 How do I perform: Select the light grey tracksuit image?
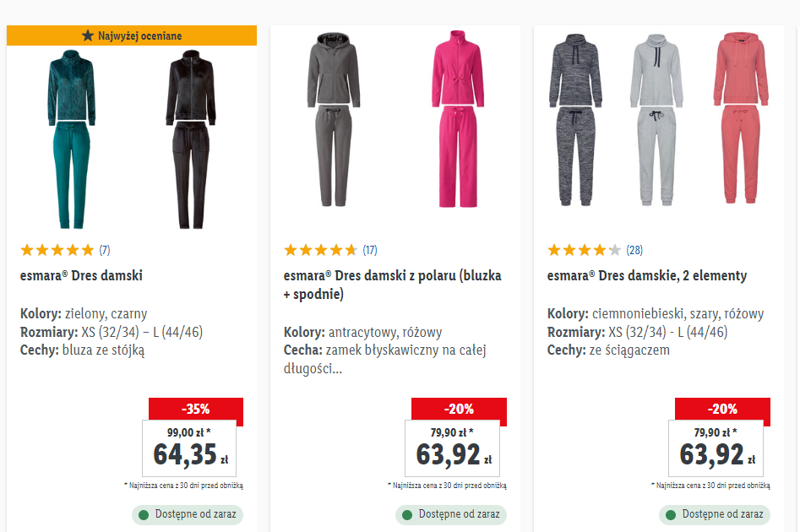656,119
